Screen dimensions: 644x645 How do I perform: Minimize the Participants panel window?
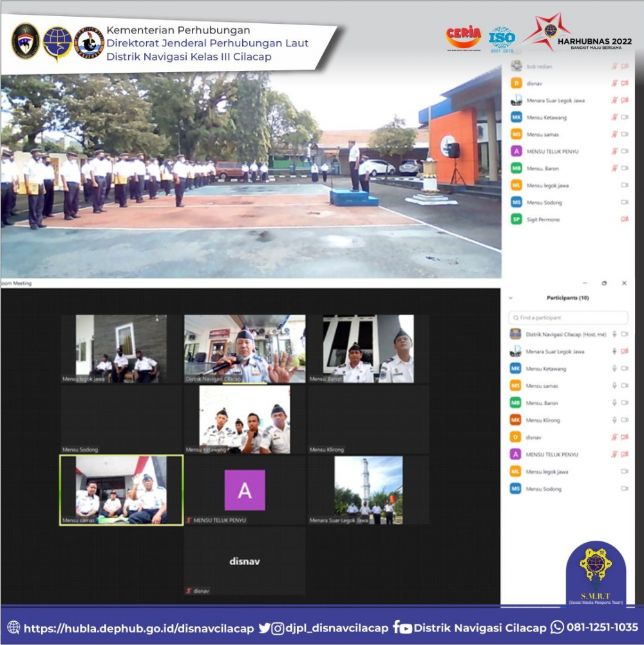(x=585, y=283)
